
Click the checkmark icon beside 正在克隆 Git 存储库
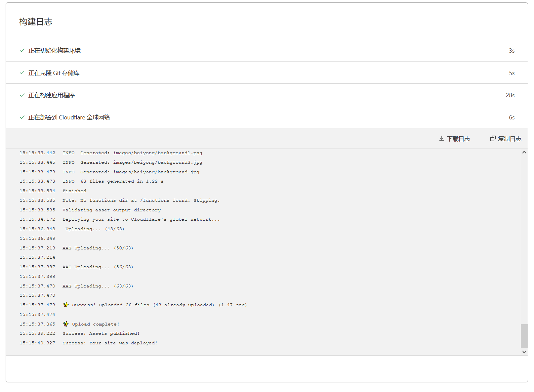(22, 73)
